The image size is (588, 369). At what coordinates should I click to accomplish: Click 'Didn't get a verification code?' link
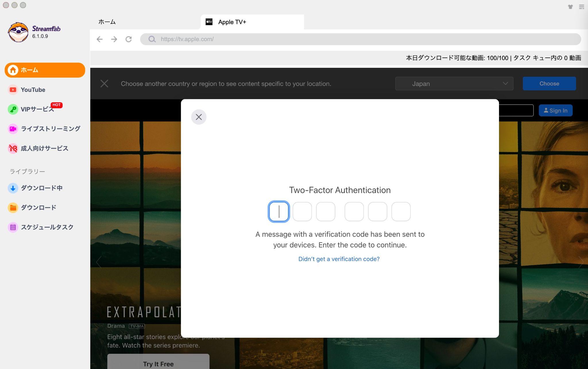coord(339,259)
